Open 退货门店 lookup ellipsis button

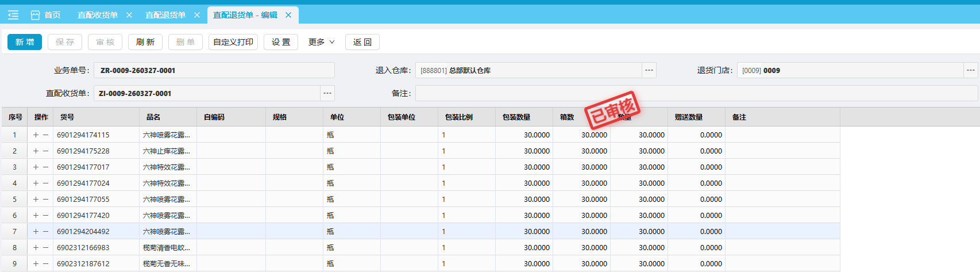(971, 70)
